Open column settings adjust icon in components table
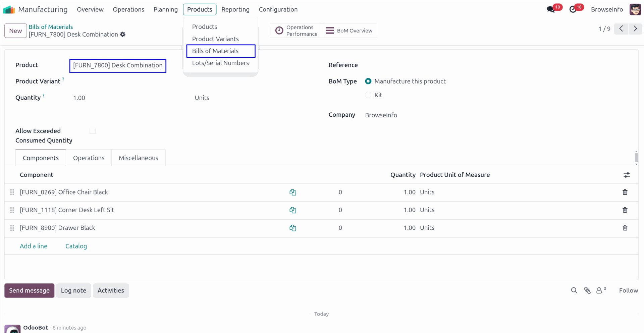The width and height of the screenshot is (644, 333). 626,175
